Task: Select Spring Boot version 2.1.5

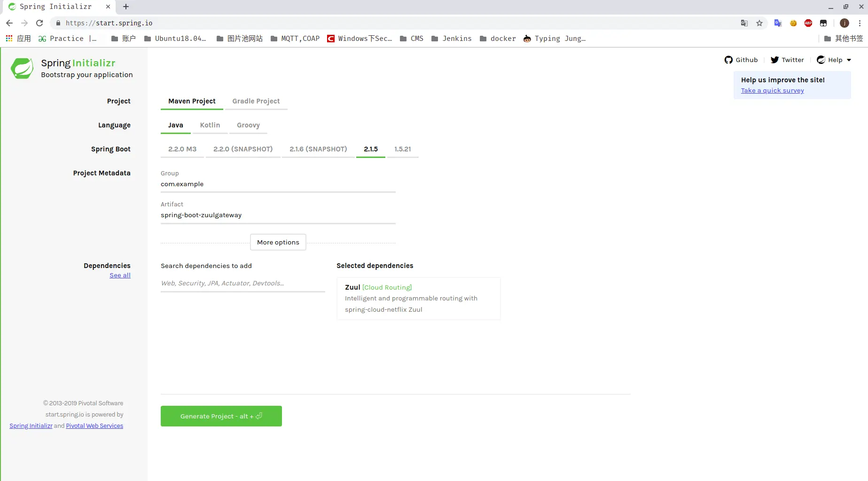Action: click(x=371, y=149)
